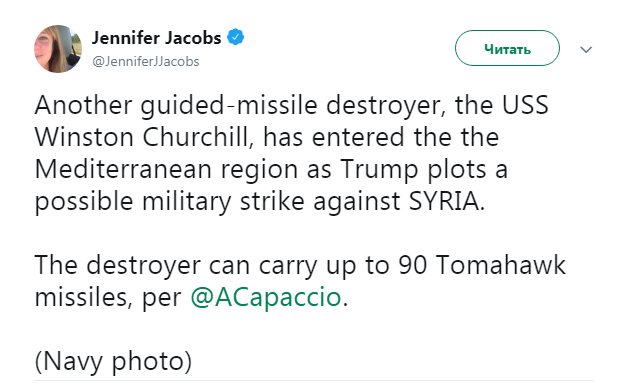
Task: Click the word SYRIA in the tweet
Action: pyautogui.click(x=444, y=201)
